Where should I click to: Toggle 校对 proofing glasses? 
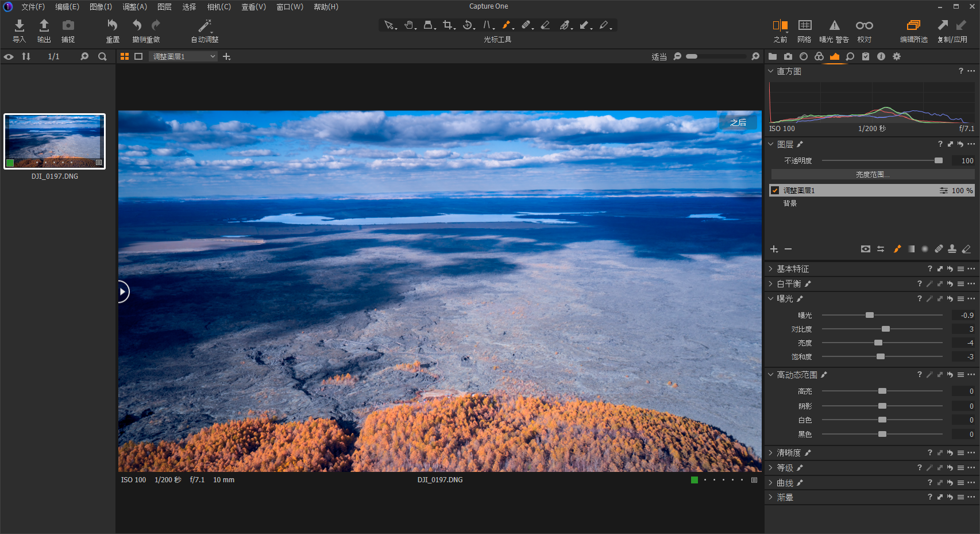(x=865, y=31)
